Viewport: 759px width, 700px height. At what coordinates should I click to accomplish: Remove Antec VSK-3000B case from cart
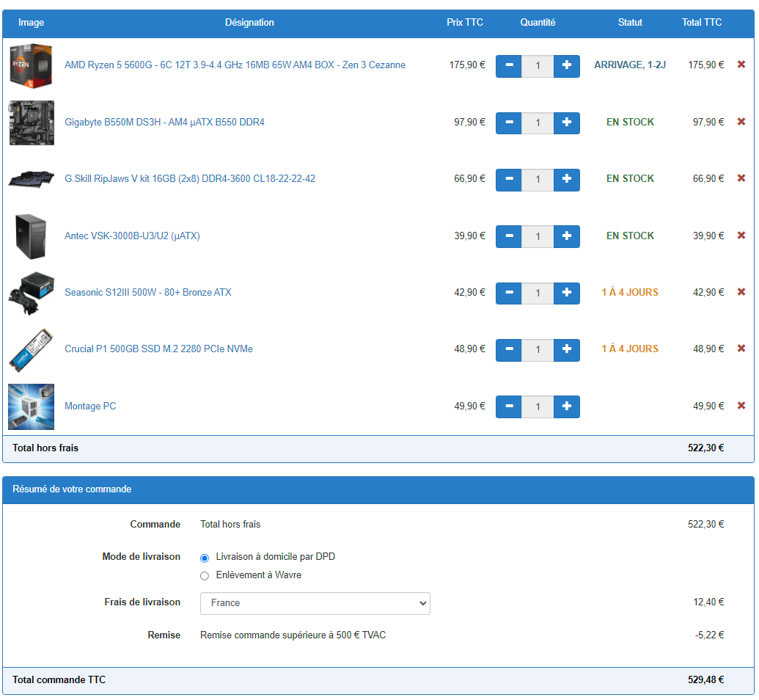point(741,236)
